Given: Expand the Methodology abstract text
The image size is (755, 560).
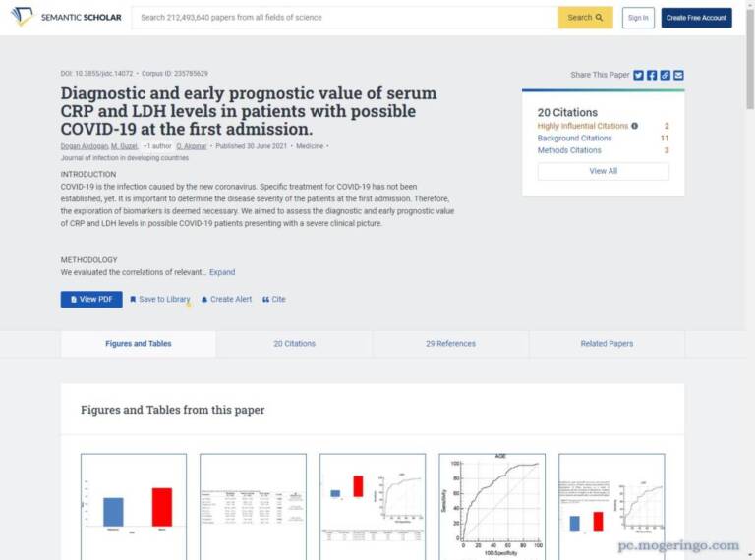Looking at the screenshot, I should [x=222, y=272].
